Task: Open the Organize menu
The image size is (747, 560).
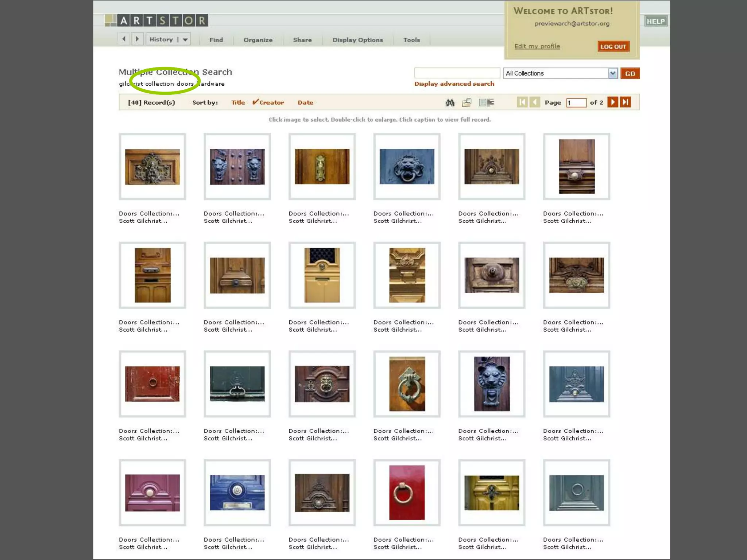Action: [x=258, y=40]
